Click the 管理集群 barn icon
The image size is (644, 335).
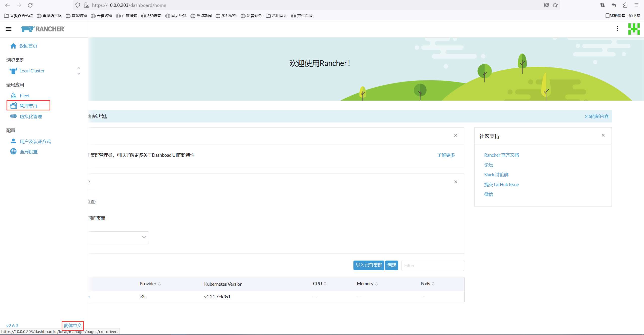[13, 106]
